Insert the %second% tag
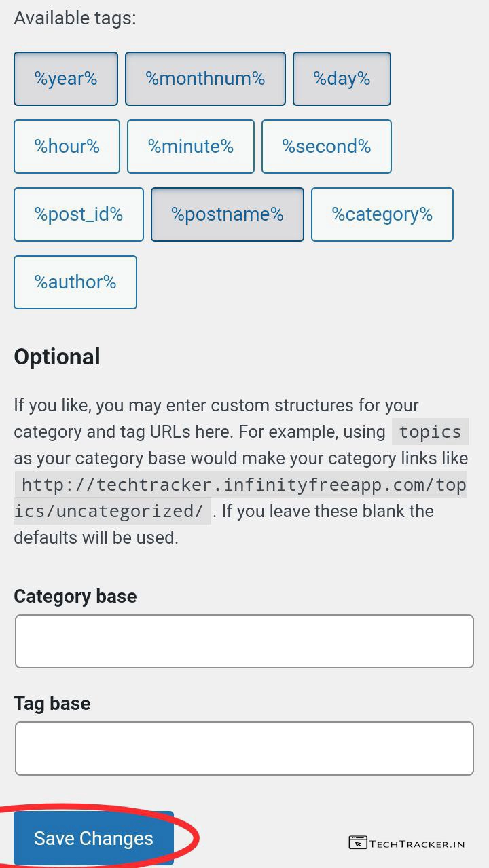This screenshot has width=489, height=868. click(327, 147)
